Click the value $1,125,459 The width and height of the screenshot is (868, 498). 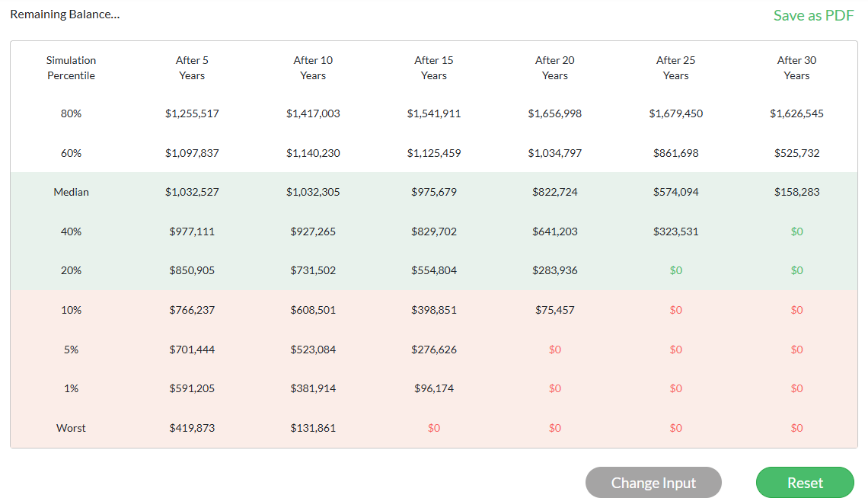(x=434, y=153)
